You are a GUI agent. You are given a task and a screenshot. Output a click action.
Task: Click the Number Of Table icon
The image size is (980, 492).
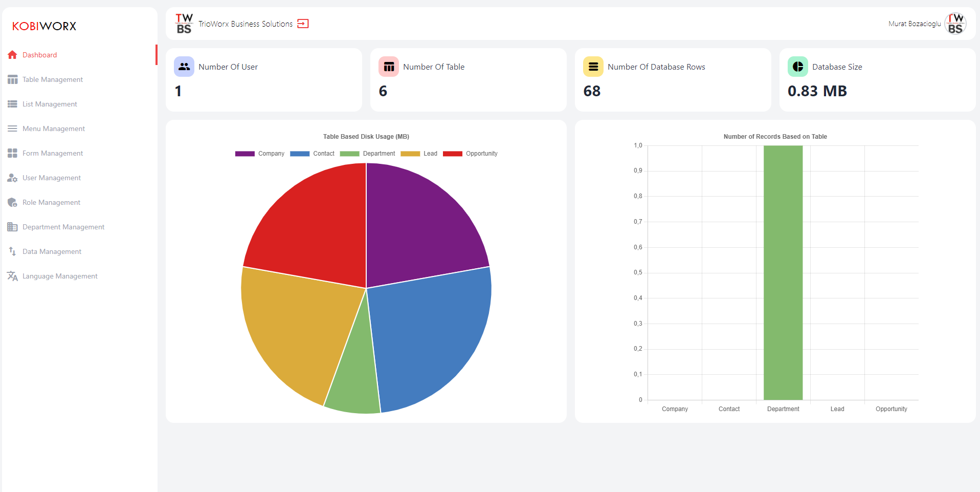click(389, 67)
